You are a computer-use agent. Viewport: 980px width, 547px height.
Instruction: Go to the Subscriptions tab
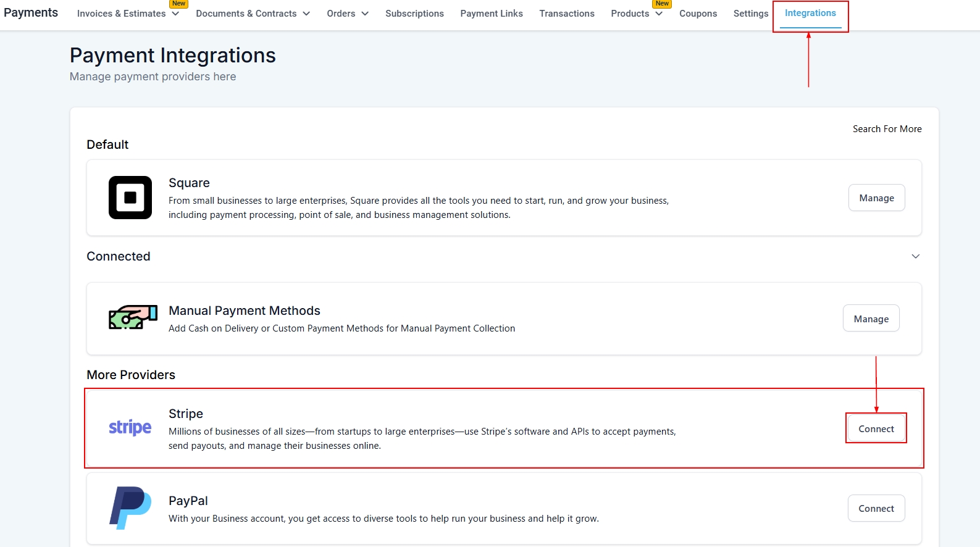pos(414,14)
